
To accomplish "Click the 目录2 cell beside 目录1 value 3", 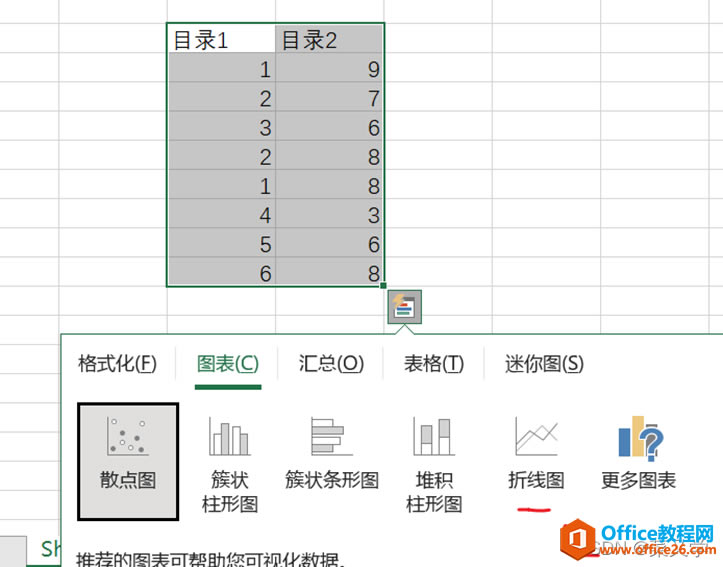I will click(x=329, y=126).
